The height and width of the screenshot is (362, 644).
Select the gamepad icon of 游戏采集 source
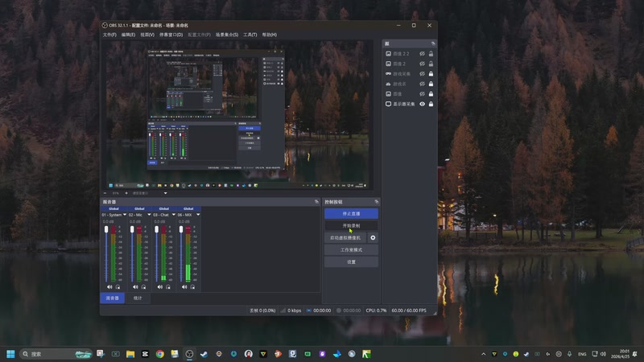pyautogui.click(x=388, y=73)
